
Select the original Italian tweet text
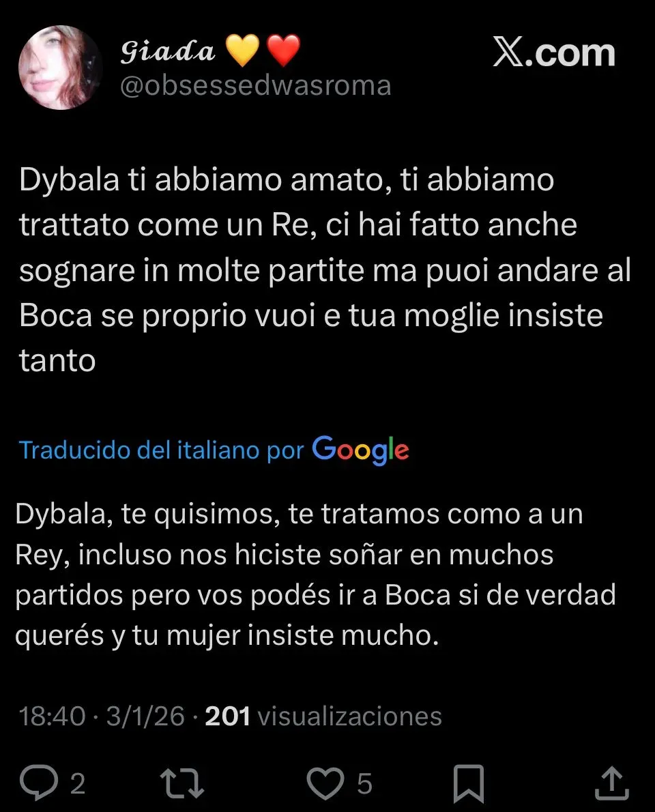[x=325, y=270]
